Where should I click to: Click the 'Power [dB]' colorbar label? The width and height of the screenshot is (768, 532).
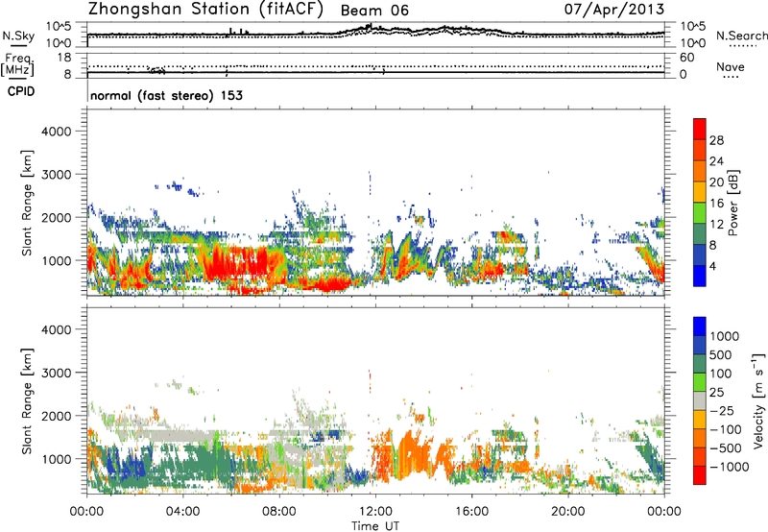click(732, 203)
